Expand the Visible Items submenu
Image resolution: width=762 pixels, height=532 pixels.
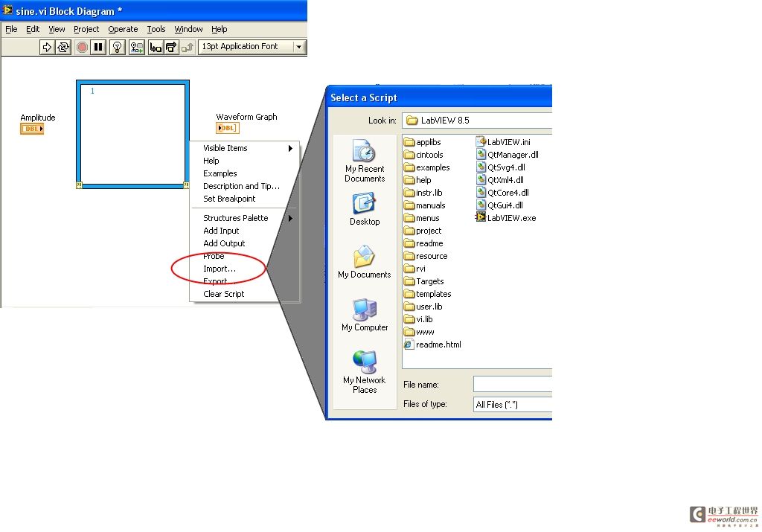tap(244, 148)
